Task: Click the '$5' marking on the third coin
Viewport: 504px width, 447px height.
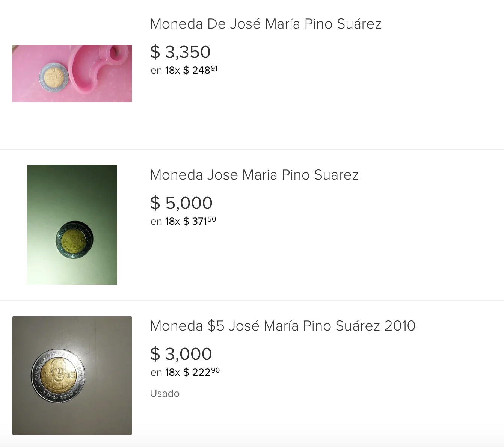Action: (x=71, y=375)
